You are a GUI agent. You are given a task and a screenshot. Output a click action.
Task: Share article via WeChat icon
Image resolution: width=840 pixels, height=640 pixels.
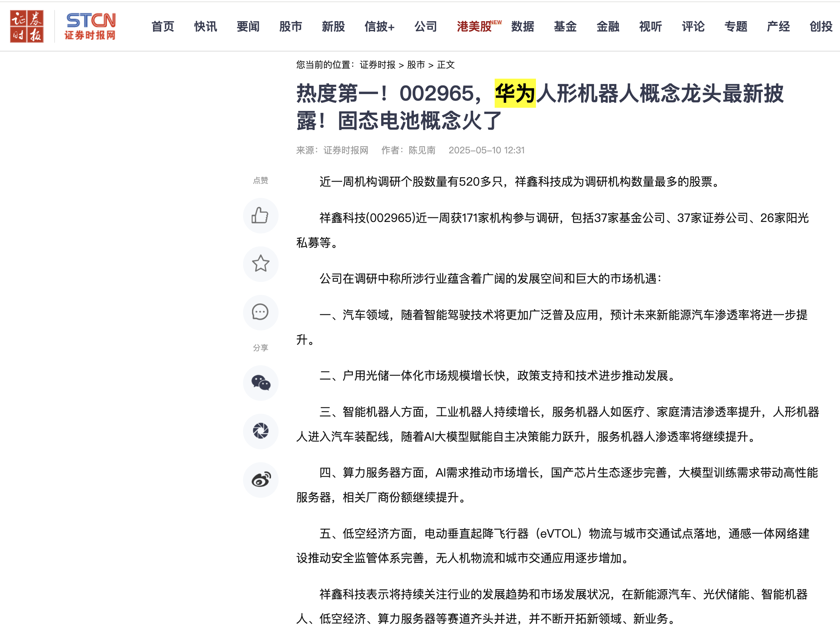coord(261,383)
